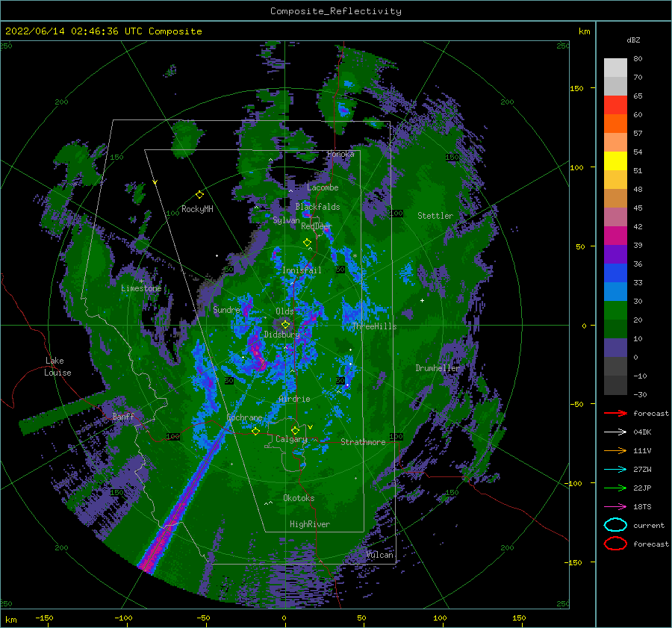Click the ThreeHills label
Screen dimensions: 672x628
click(x=375, y=326)
